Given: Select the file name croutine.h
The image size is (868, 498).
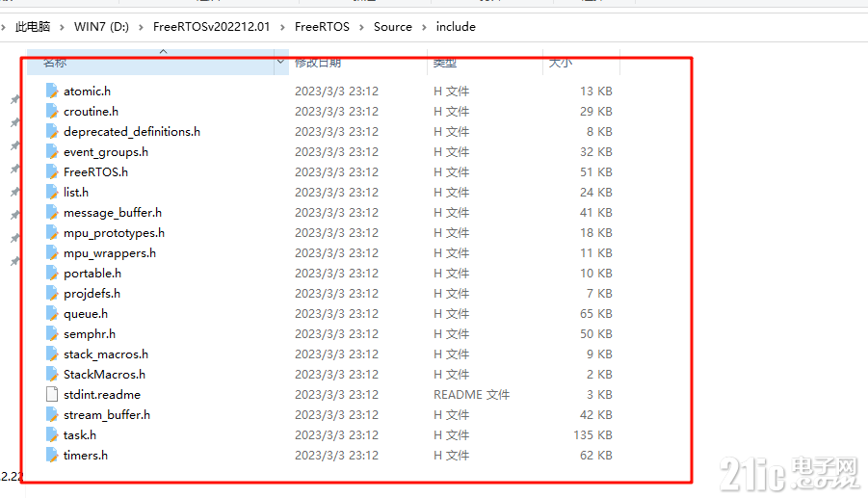Looking at the screenshot, I should [x=91, y=111].
